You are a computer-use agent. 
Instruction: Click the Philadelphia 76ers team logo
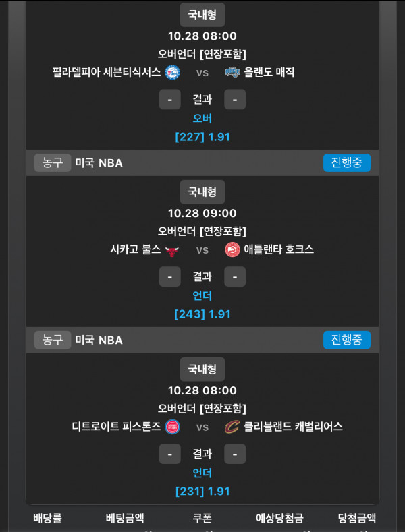[172, 72]
